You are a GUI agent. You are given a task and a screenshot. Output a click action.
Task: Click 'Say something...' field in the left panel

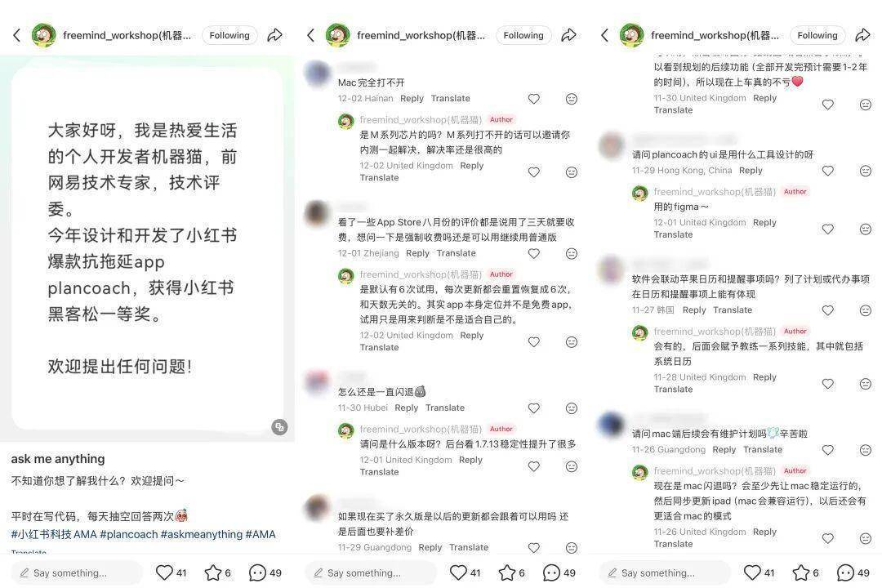point(77,572)
